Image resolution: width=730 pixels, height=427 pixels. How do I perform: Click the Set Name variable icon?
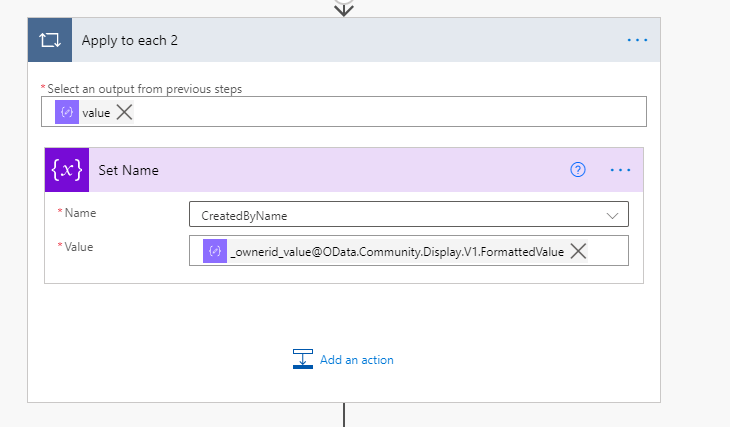tap(66, 170)
